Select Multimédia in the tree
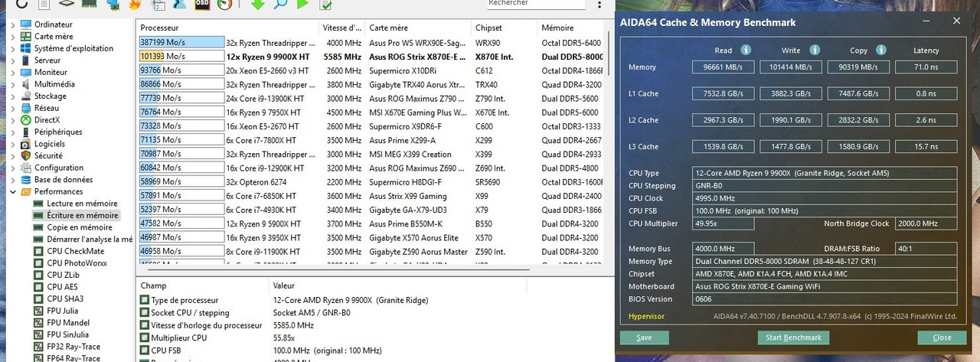This screenshot has height=362, width=980. [x=54, y=84]
